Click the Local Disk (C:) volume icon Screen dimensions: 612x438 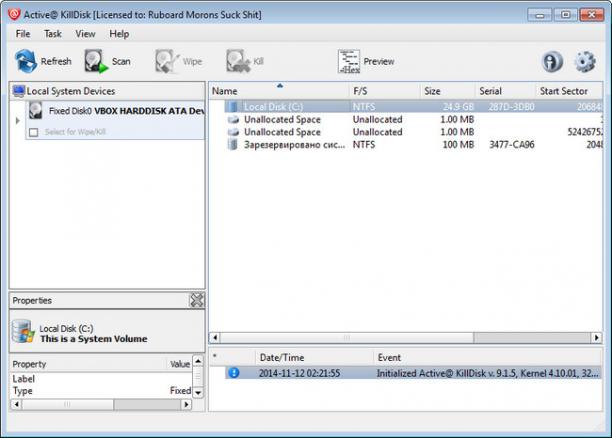pos(233,107)
